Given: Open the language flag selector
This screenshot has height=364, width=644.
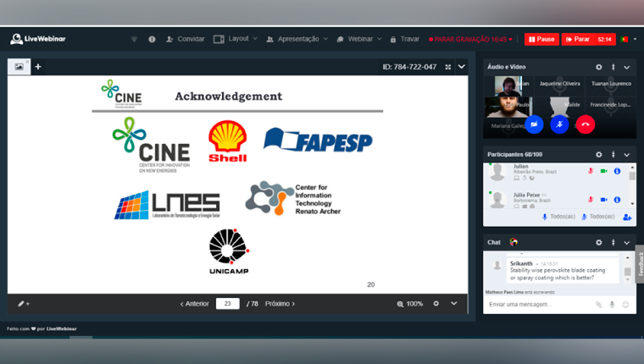Looking at the screenshot, I should click(629, 39).
